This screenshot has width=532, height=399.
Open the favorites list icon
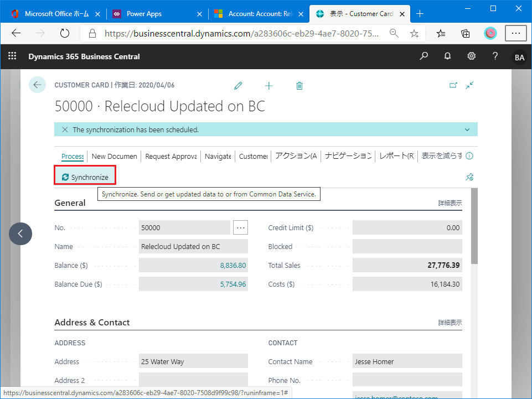tap(441, 33)
